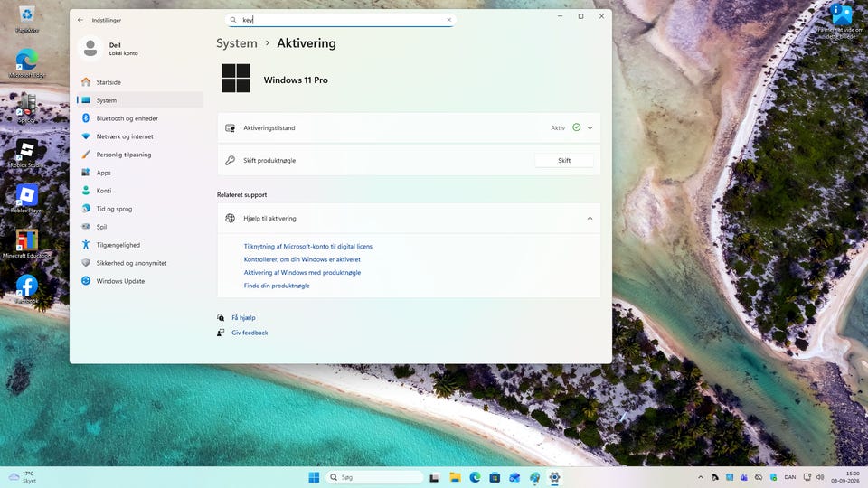
Task: Click the volume icon in system tray
Action: 820,477
